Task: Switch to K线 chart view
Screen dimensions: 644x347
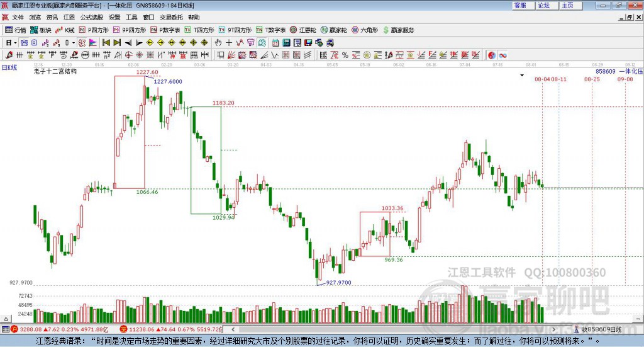Action: click(x=65, y=30)
